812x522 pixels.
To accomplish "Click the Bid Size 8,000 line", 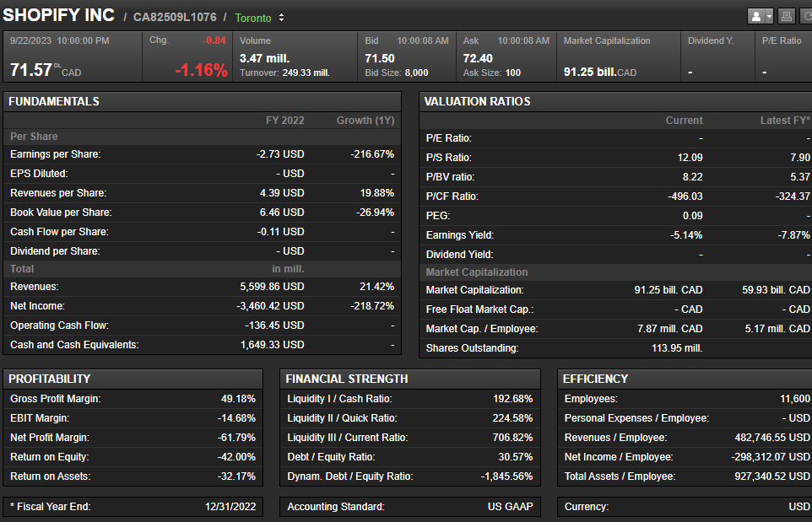I will [x=396, y=73].
